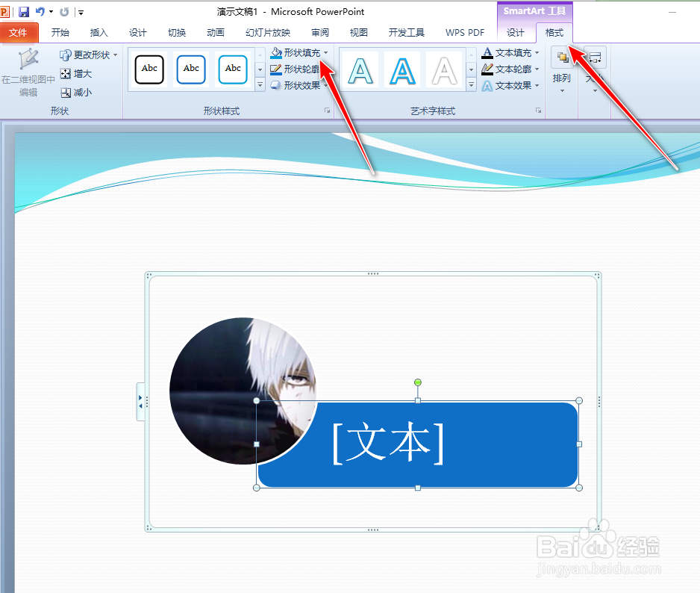Click the green rotation handle
This screenshot has width=700, height=593.
click(417, 382)
